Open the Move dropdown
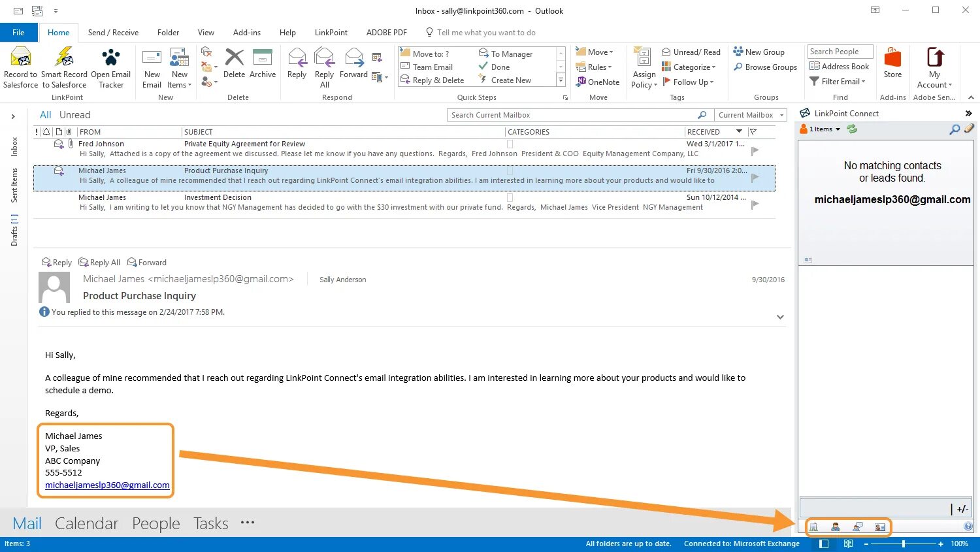Image resolution: width=980 pixels, height=552 pixels. [x=595, y=52]
